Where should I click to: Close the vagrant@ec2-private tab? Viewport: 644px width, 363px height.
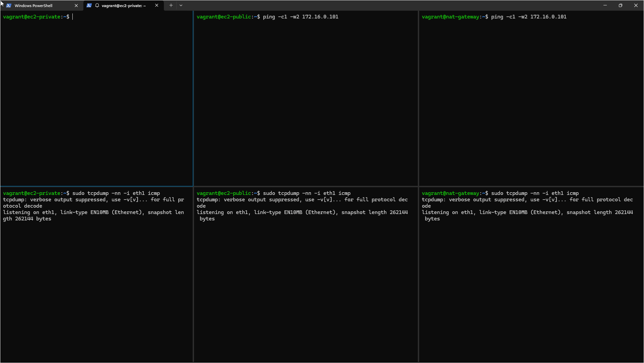(x=156, y=5)
